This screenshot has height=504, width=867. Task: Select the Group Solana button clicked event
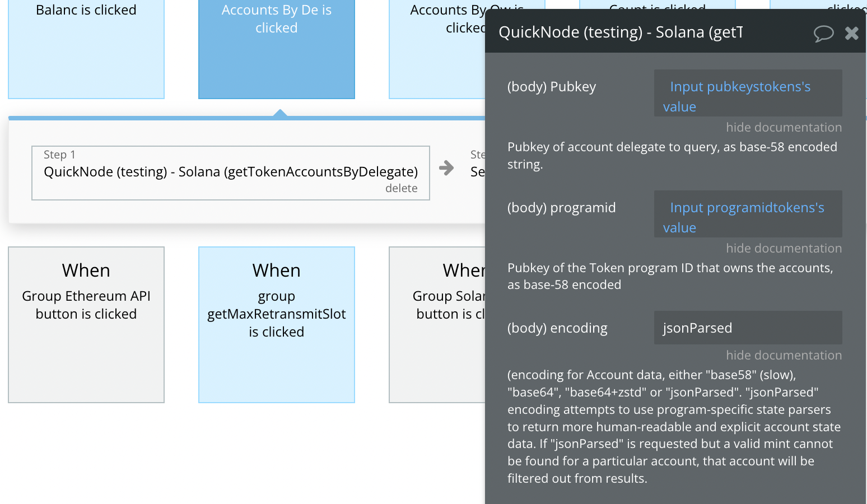click(x=437, y=325)
